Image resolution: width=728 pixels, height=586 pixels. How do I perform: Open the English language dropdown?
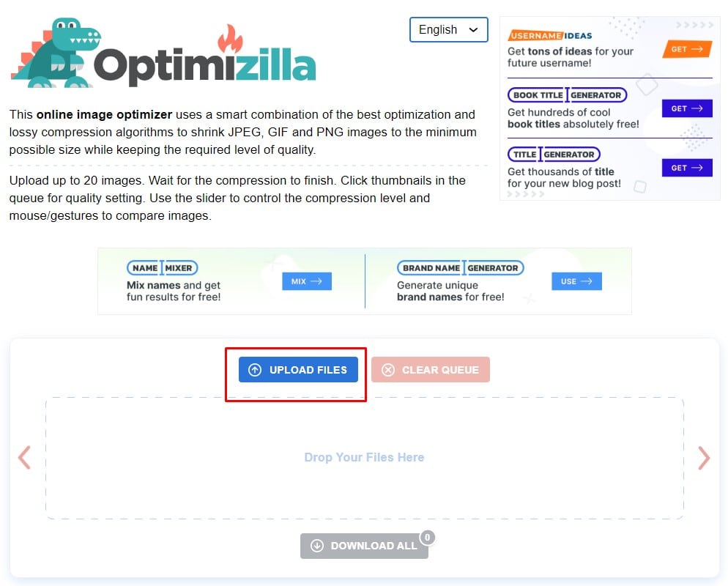point(448,30)
